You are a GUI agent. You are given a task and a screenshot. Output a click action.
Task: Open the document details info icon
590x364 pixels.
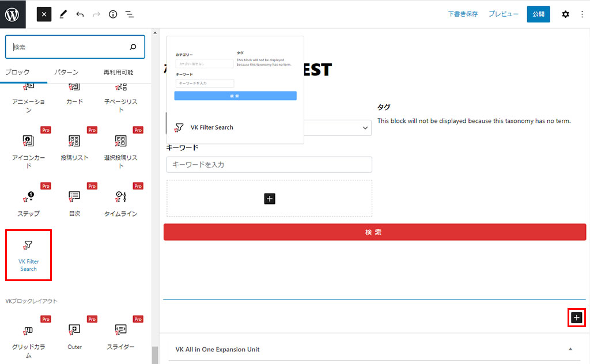pyautogui.click(x=113, y=14)
